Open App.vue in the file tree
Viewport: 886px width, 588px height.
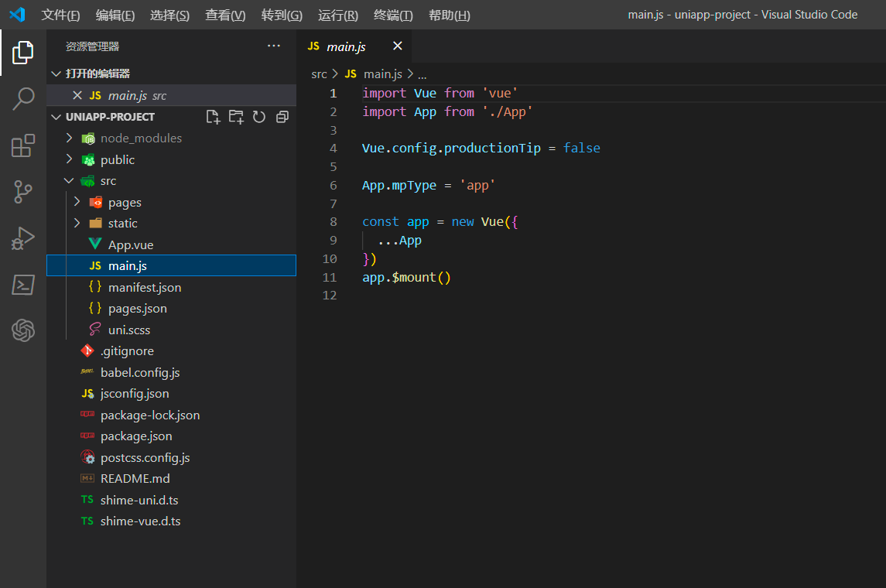171,244
